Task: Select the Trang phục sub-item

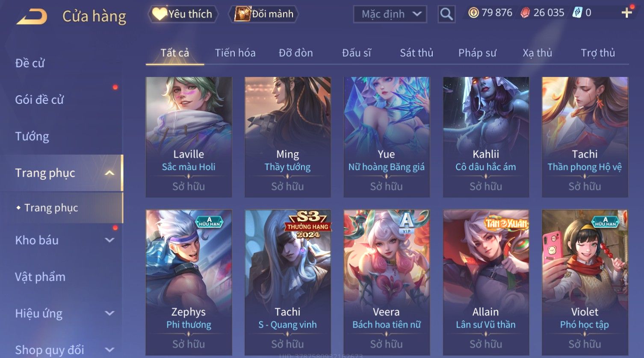Action: pyautogui.click(x=51, y=208)
